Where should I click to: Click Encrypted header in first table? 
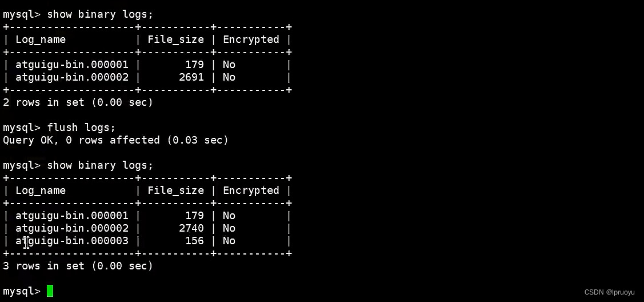[251, 40]
